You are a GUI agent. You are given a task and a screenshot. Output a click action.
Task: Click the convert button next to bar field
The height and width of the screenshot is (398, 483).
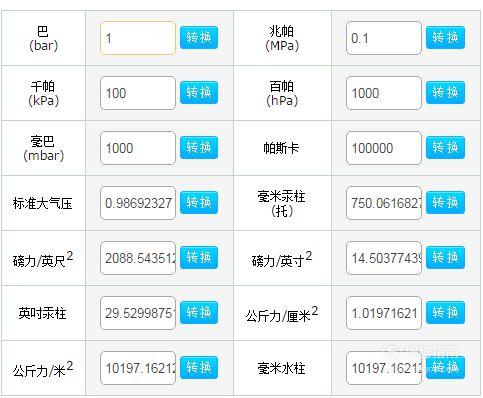[199, 38]
